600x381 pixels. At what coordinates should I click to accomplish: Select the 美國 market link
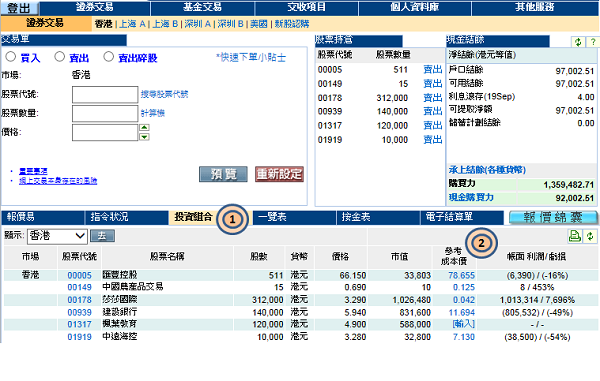(259, 24)
